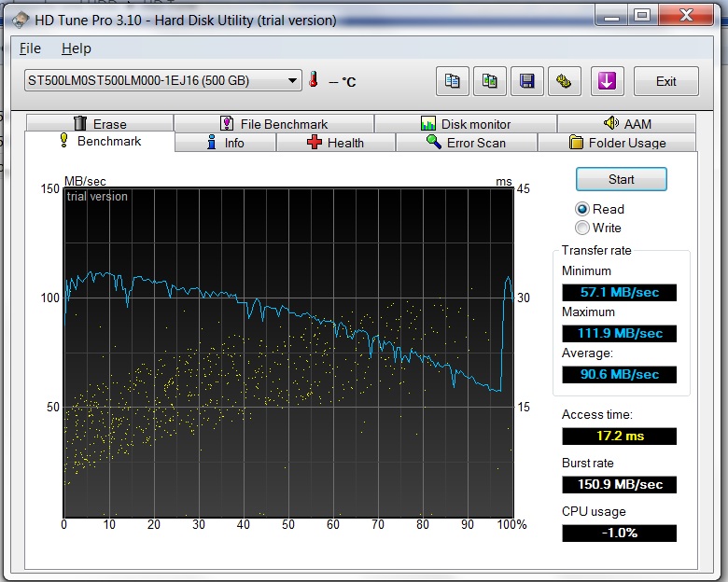This screenshot has width=728, height=582.
Task: Switch to the Error Scan tab
Action: point(466,143)
